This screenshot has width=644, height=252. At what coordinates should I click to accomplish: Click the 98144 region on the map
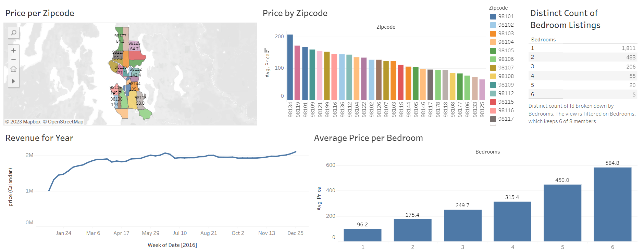point(134,85)
